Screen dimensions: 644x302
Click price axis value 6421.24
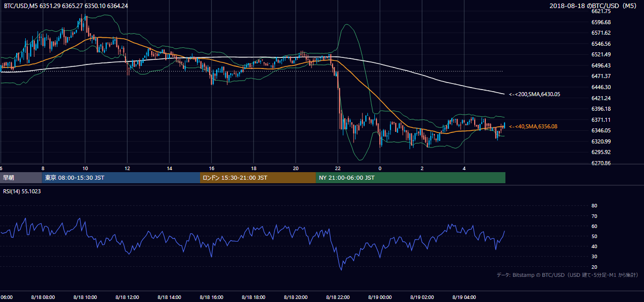point(602,98)
